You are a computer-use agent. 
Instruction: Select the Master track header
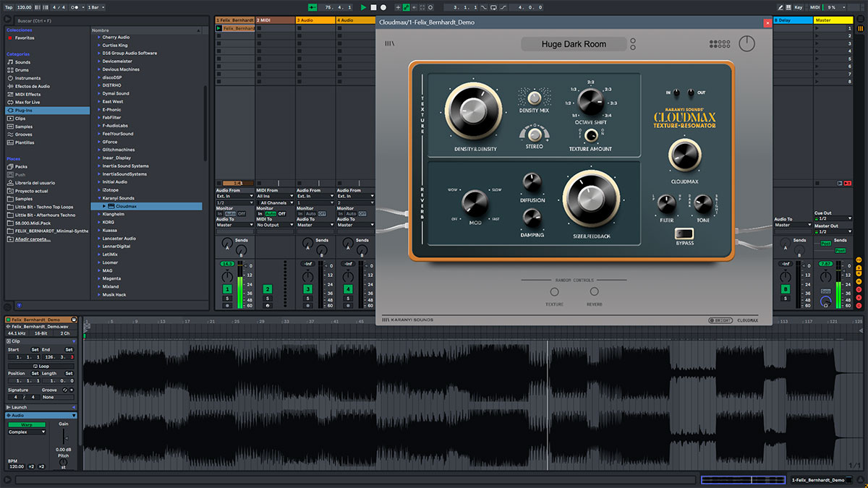coord(833,20)
